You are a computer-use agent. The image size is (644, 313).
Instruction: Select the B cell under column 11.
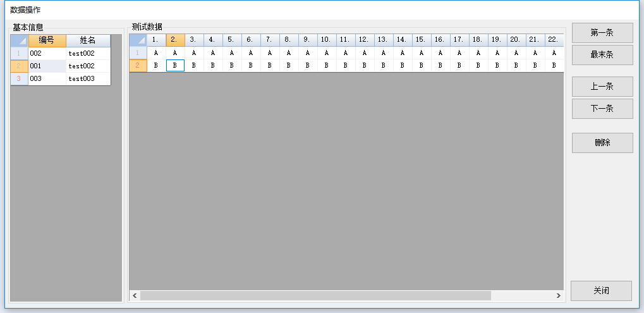coord(346,66)
